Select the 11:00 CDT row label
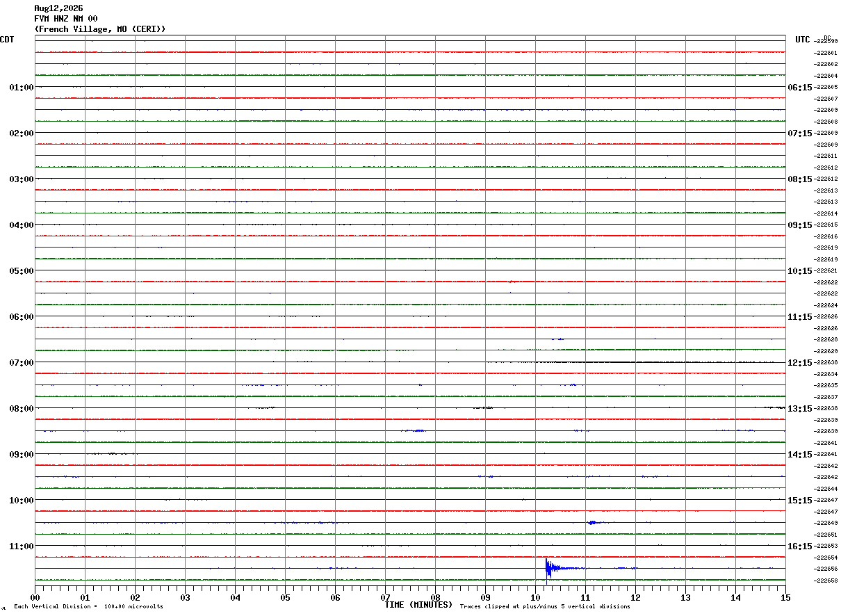This screenshot has width=841, height=616. (21, 546)
